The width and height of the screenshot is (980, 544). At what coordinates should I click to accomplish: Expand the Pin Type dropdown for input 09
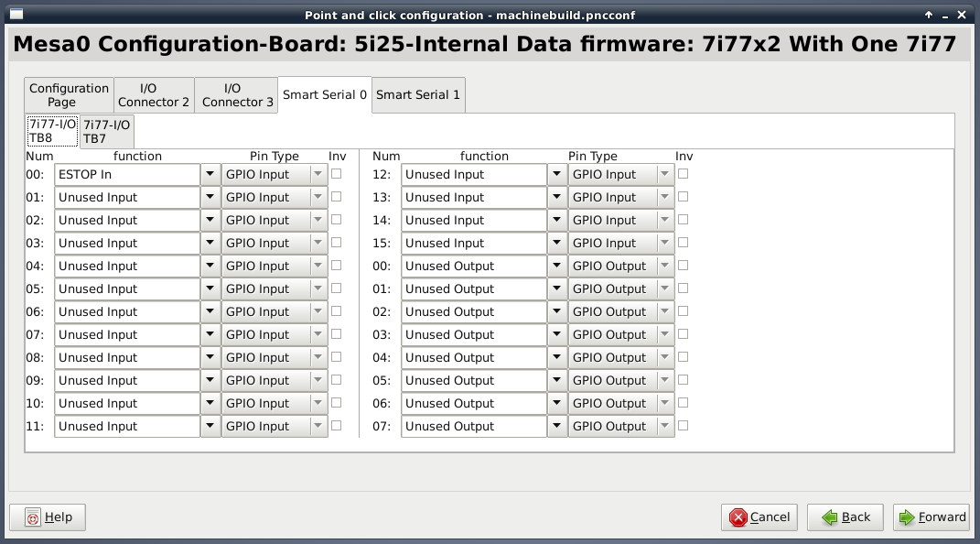tap(275, 381)
